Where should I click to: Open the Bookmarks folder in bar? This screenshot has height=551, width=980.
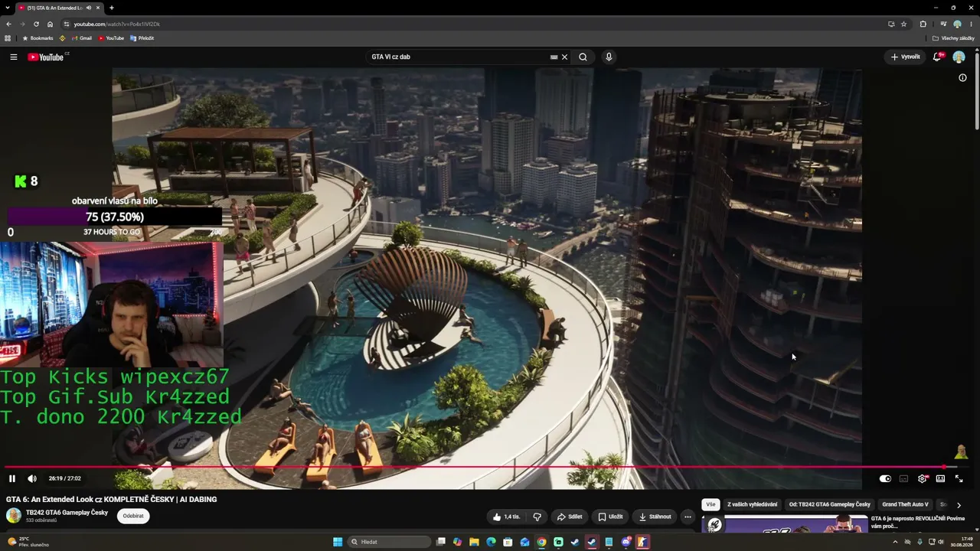[38, 38]
